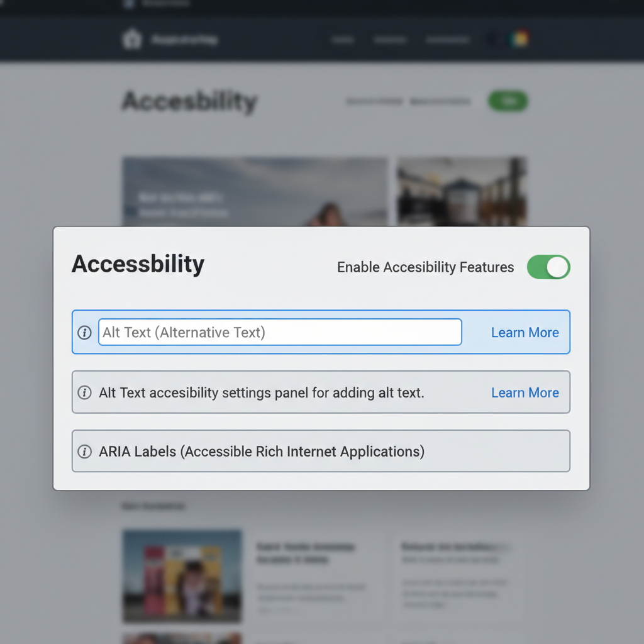Disable the Enable Accesibility Features toggle

coord(548,267)
